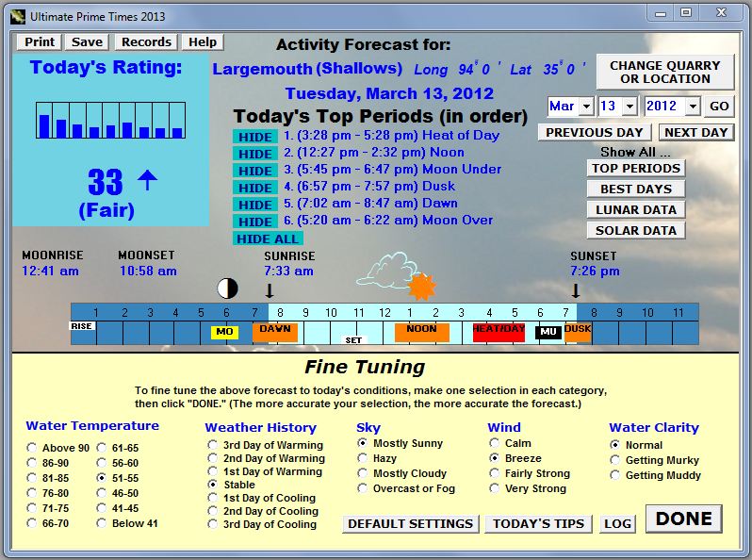The image size is (752, 560).
Task: Click the white RISE marker on timeline
Action: (83, 326)
